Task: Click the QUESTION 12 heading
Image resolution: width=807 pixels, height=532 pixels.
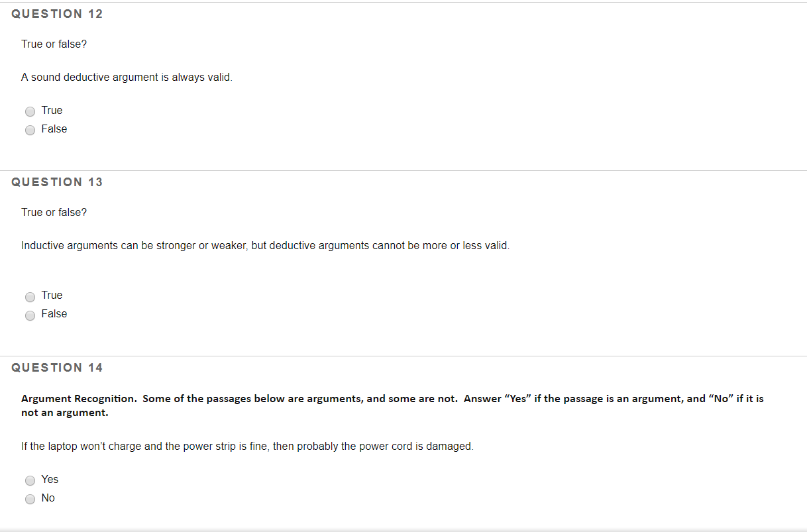Action: [x=58, y=13]
